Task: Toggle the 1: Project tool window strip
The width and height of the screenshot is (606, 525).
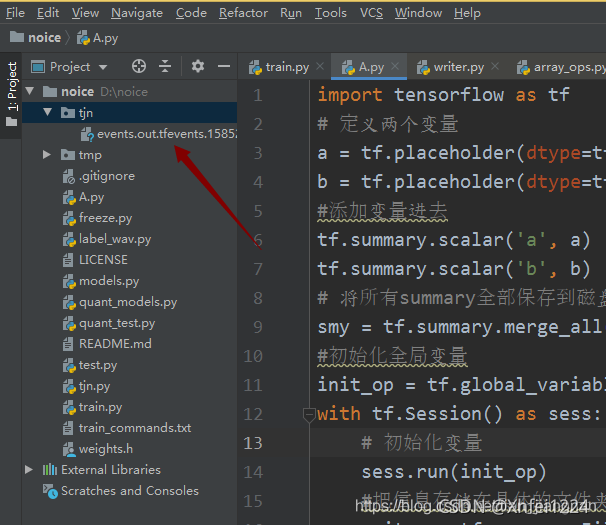Action: coord(12,95)
